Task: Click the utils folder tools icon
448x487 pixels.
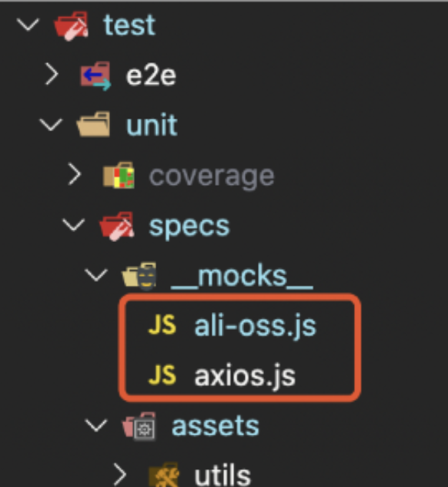Action: [164, 475]
